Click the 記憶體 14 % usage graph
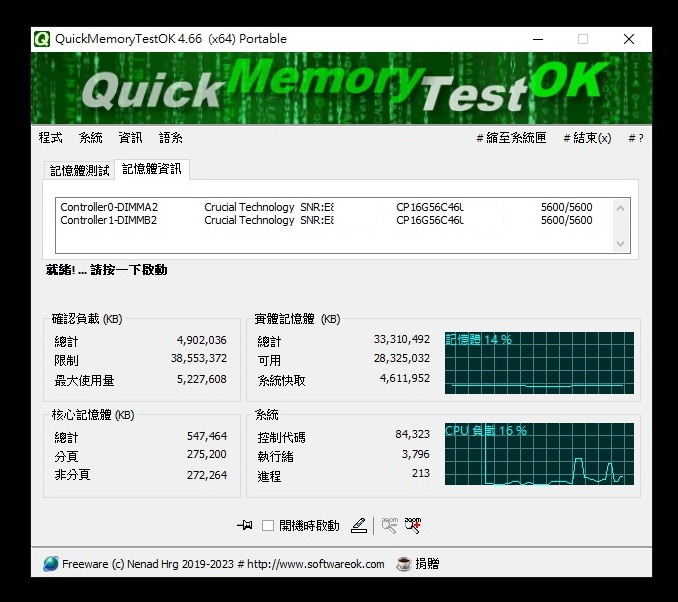This screenshot has width=678, height=602. click(539, 363)
